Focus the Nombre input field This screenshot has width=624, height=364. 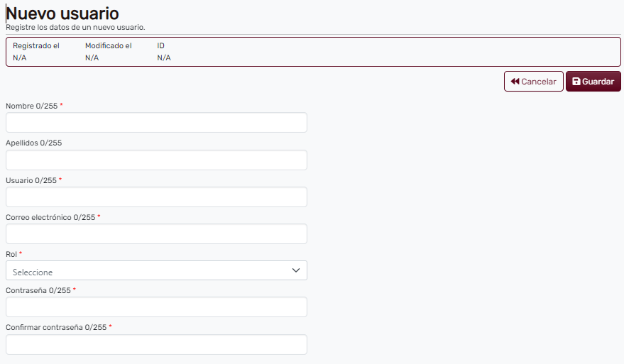(x=156, y=123)
